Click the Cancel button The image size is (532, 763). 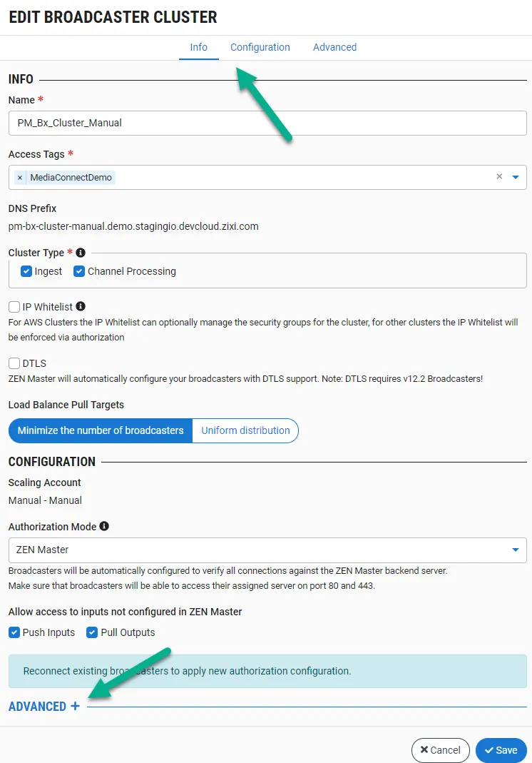pyautogui.click(x=440, y=750)
